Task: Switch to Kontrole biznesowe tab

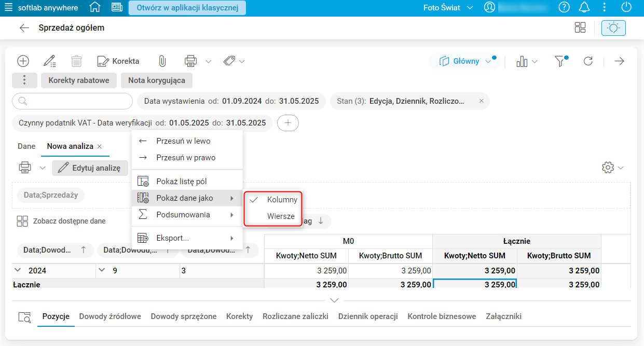Action: (442, 316)
